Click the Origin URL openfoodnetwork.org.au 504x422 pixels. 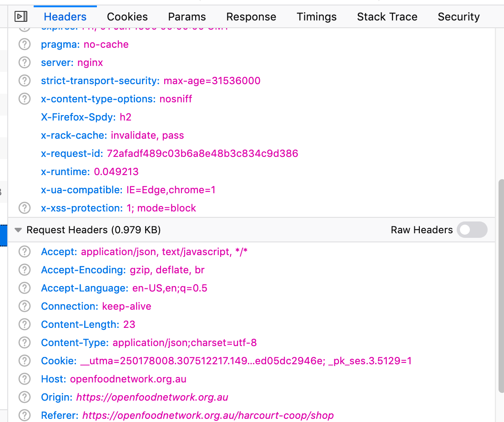click(x=152, y=397)
